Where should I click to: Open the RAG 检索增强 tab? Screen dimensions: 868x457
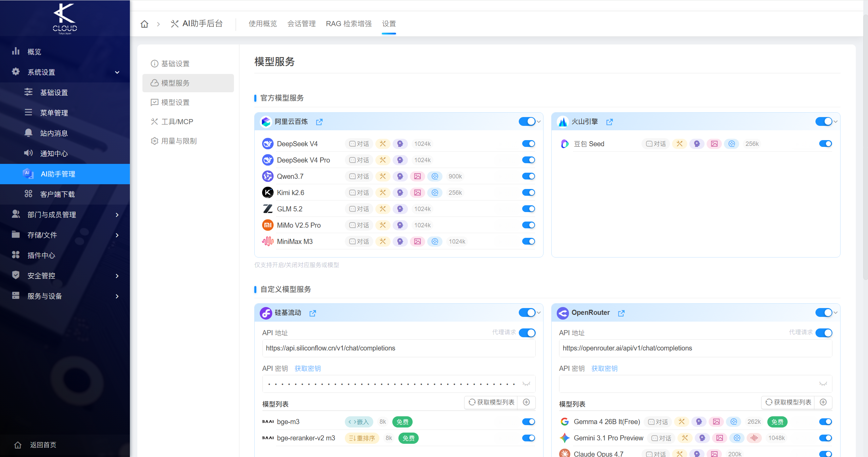349,24
